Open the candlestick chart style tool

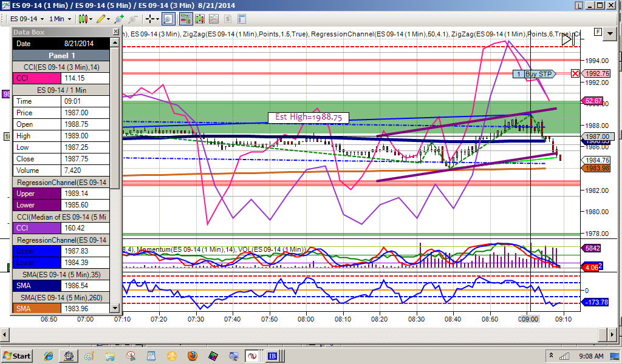[83, 19]
